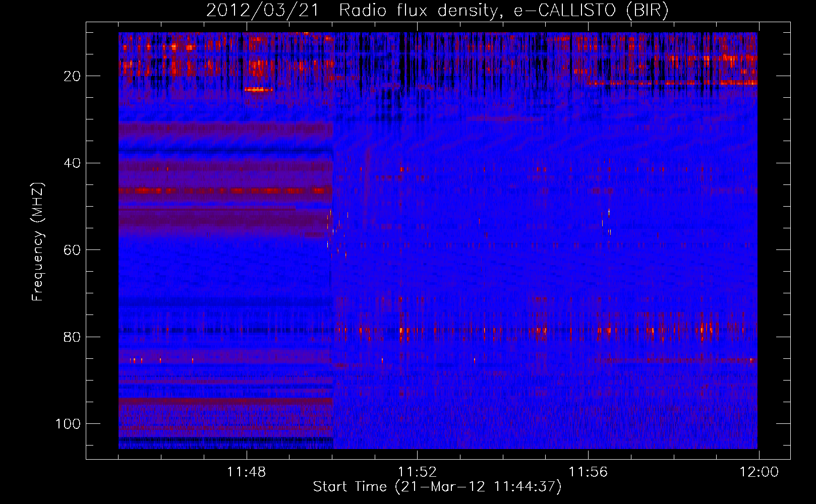
Task: Click the frequency tick label 60
Action: 72,250
